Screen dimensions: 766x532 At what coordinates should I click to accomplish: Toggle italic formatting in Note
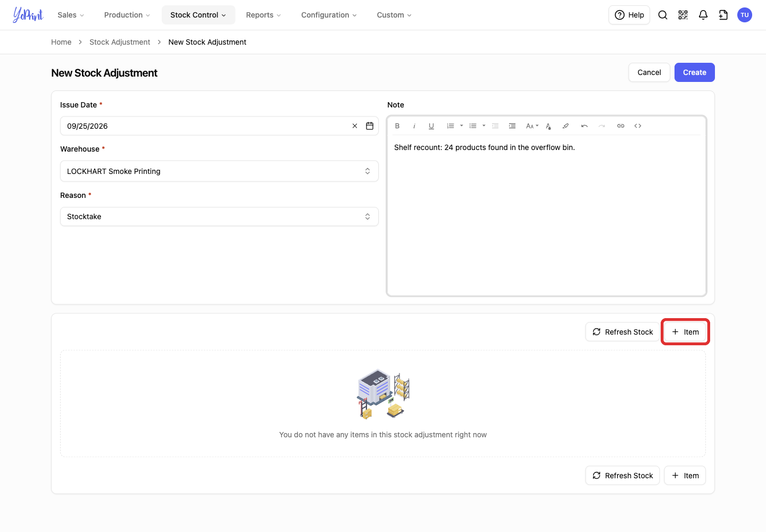tap(414, 126)
